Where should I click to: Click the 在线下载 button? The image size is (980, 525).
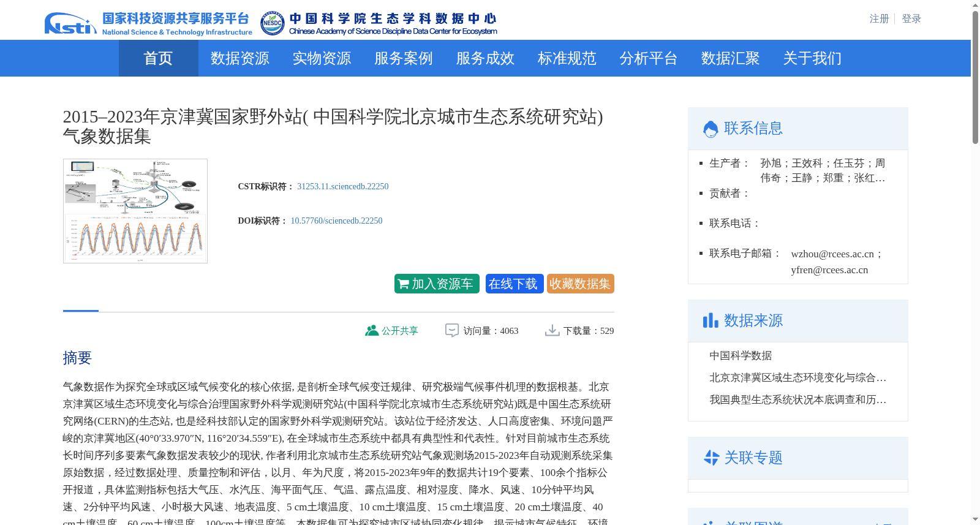(x=514, y=284)
